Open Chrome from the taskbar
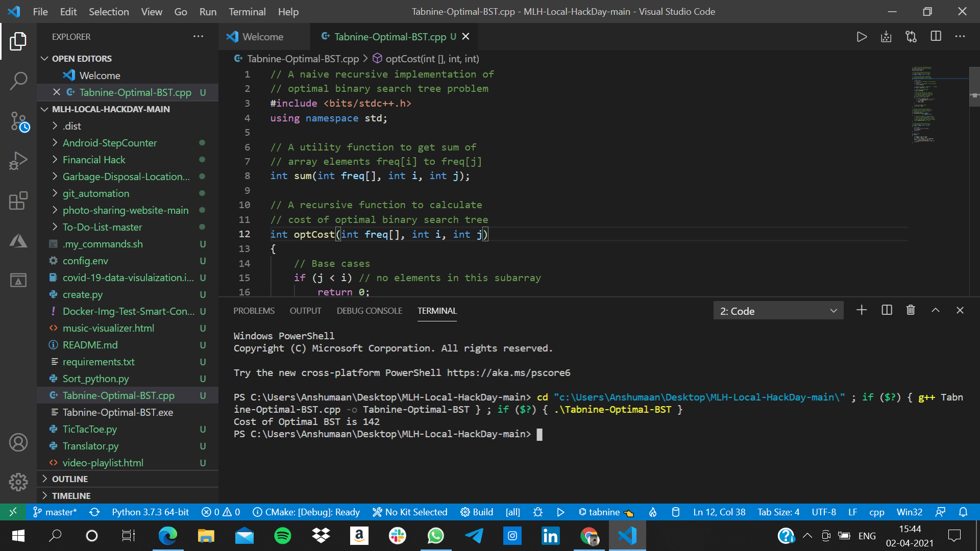This screenshot has height=551, width=980. point(589,536)
